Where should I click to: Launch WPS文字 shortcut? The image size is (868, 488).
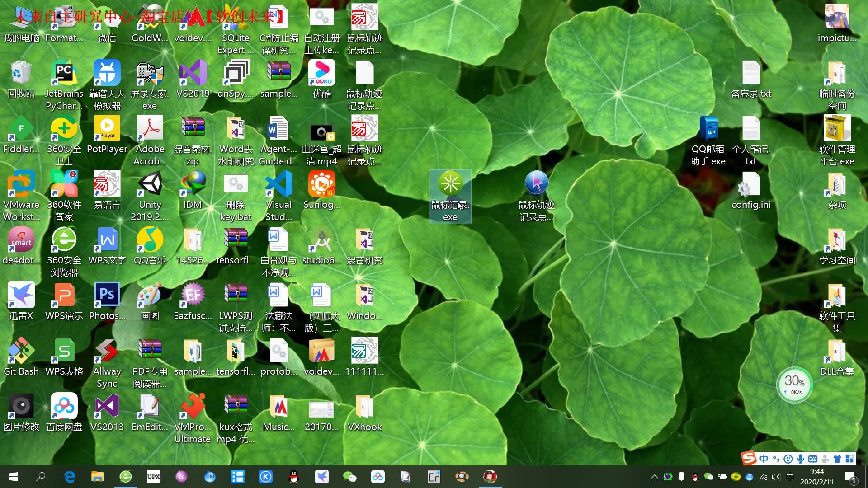[107, 246]
